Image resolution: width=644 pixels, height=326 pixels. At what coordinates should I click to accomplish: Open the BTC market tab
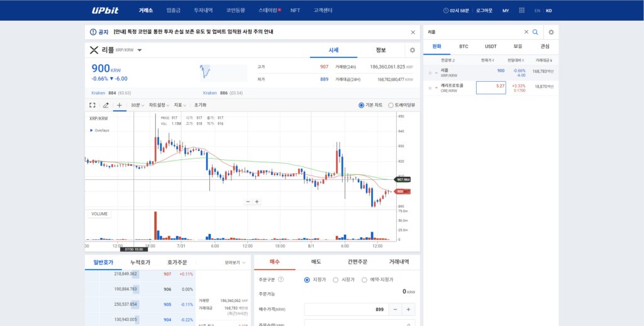coord(464,47)
